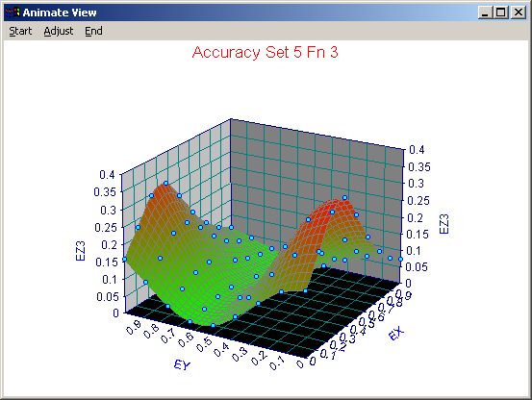Open the Start menu item
The height and width of the screenshot is (400, 532).
20,31
